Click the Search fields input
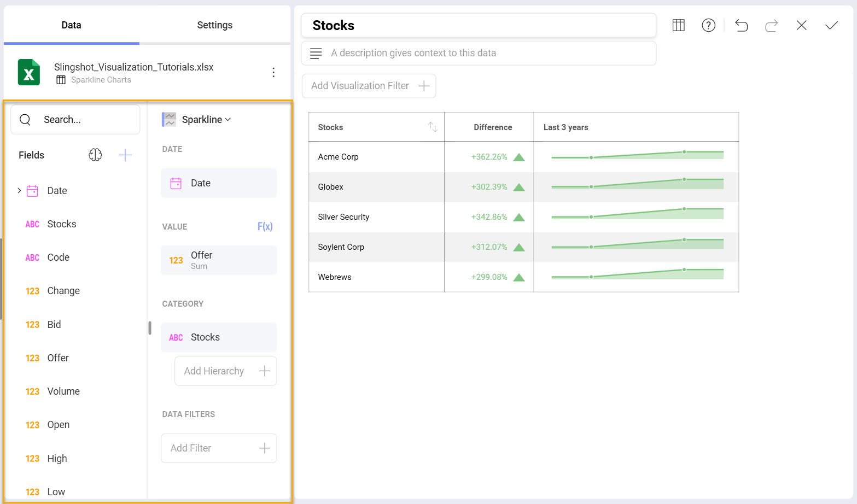This screenshot has height=504, width=857. tap(75, 120)
